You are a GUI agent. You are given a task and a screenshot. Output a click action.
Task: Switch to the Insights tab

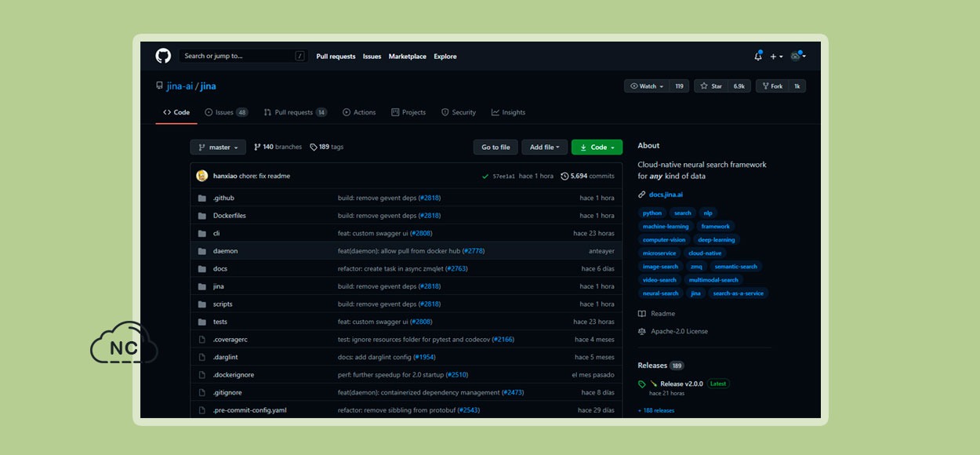click(509, 112)
